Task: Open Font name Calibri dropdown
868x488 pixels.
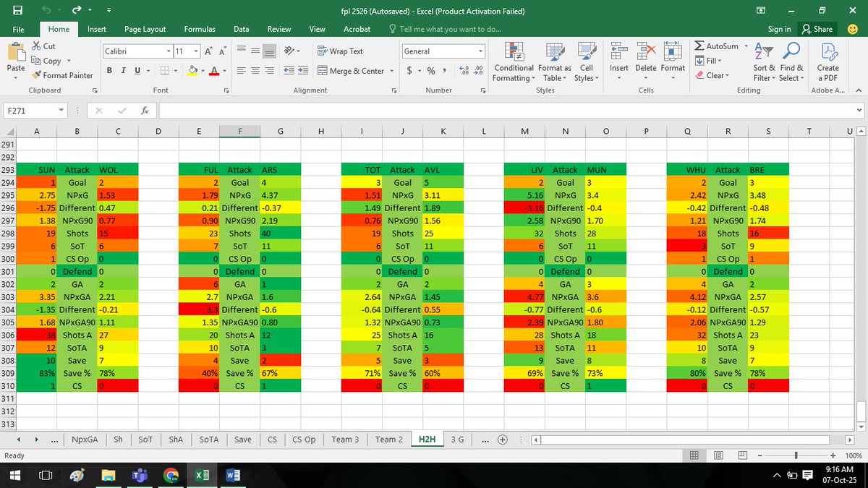Action: 169,51
